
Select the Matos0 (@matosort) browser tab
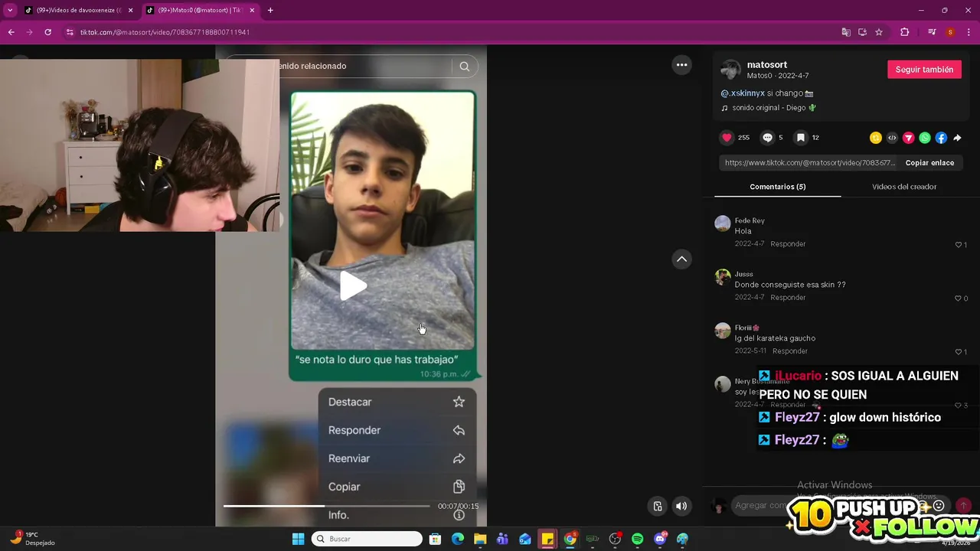(x=201, y=10)
